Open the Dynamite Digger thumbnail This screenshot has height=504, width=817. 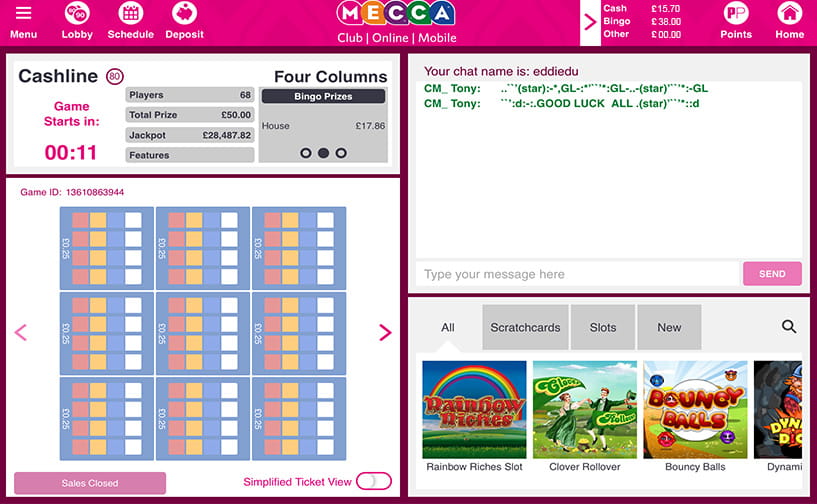[x=778, y=410]
